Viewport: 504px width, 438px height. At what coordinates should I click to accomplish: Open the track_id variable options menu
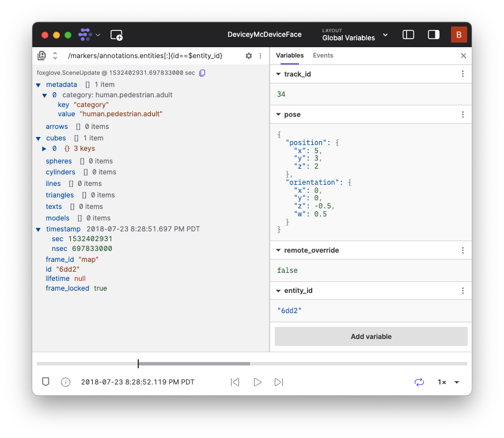(x=463, y=74)
